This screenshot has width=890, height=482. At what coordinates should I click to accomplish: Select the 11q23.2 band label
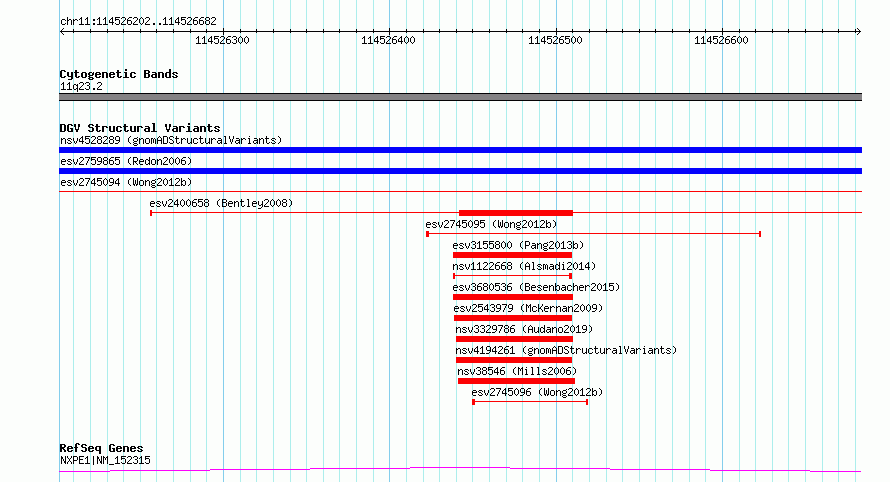(x=81, y=86)
